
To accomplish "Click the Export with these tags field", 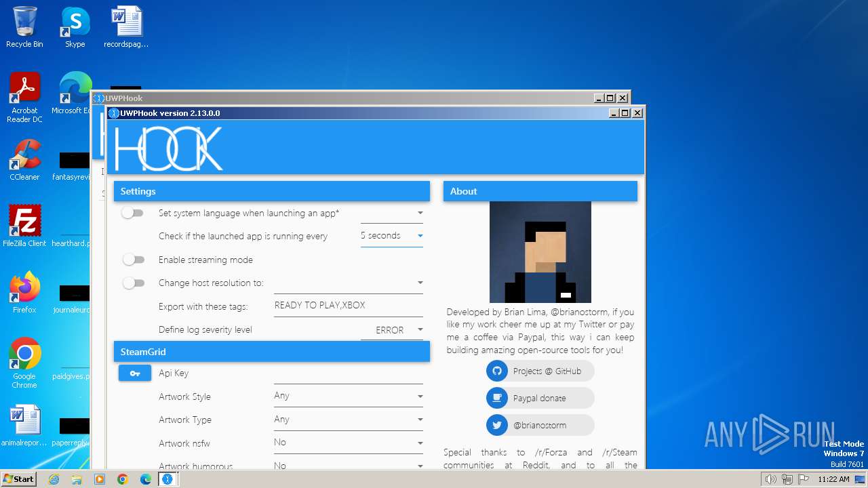I will tap(349, 306).
